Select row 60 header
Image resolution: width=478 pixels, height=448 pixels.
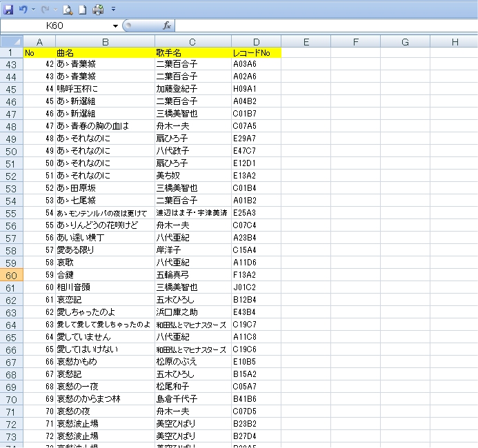click(11, 275)
